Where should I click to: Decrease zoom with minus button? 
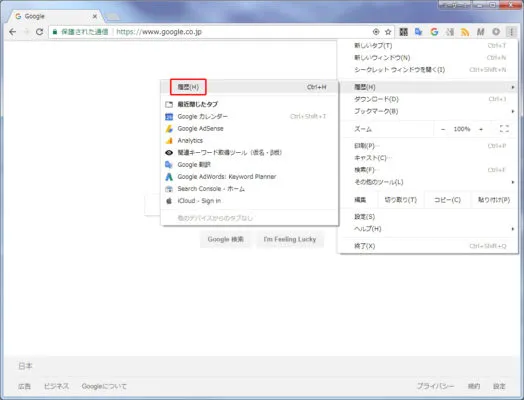coord(443,129)
